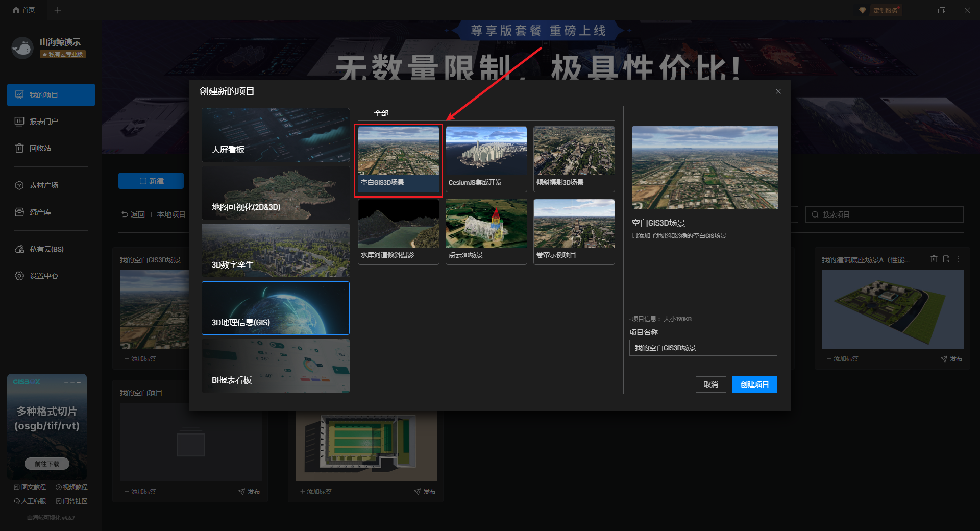The height and width of the screenshot is (531, 980).
Task: Select the CesiumJS集成开发 template
Action: (486, 159)
